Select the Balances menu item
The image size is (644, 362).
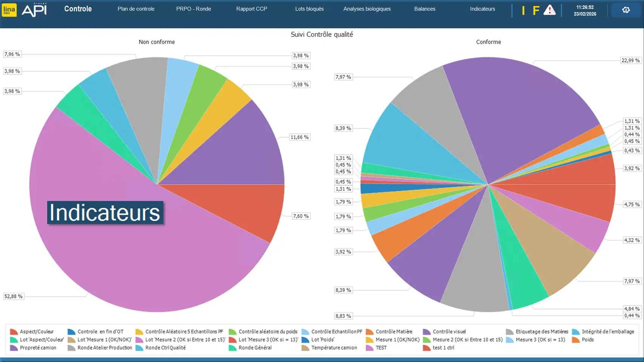(x=425, y=9)
